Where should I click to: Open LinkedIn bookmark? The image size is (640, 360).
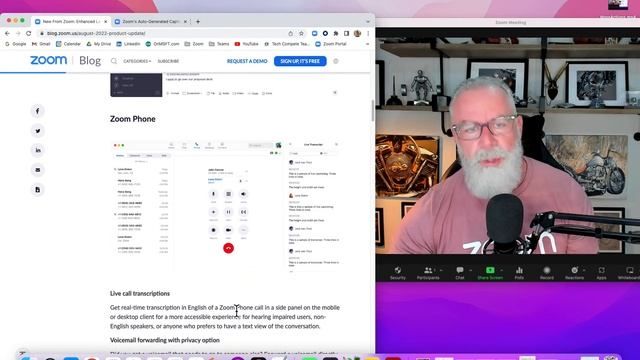coord(128,44)
